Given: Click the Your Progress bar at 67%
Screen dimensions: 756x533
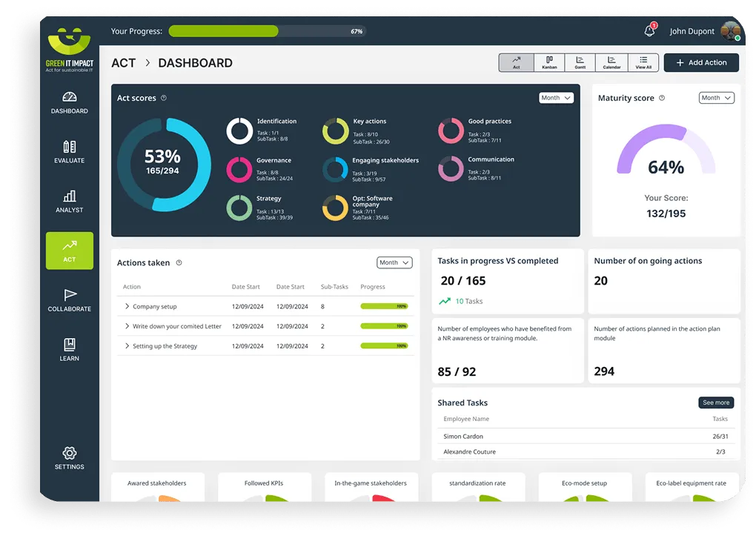Looking at the screenshot, I should pyautogui.click(x=222, y=31).
